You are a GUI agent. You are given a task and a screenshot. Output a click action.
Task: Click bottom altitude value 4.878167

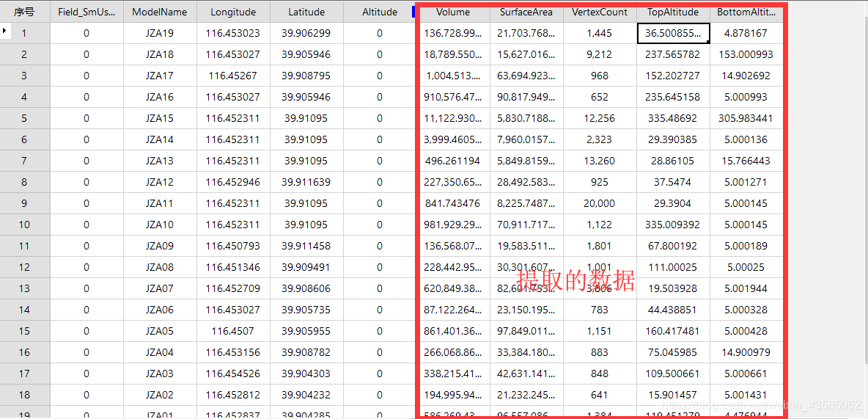click(x=746, y=33)
